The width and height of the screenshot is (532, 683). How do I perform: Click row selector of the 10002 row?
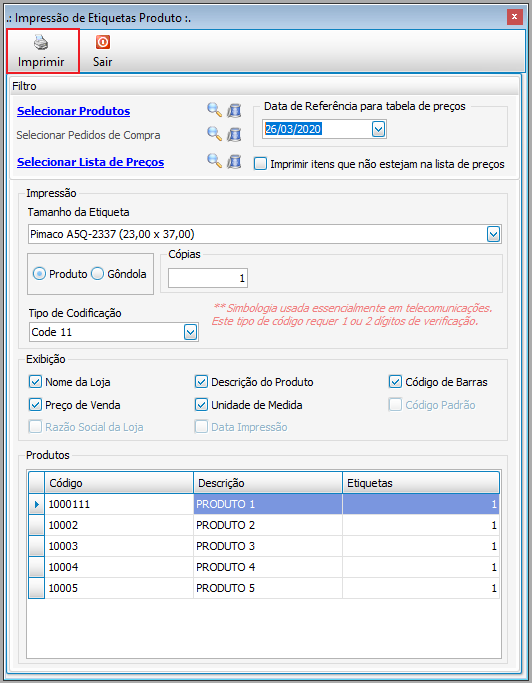37,525
